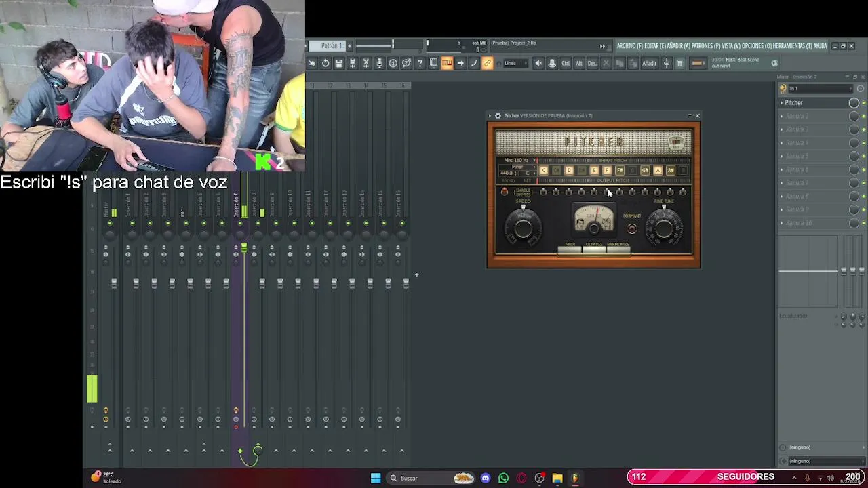Click the cut scissors icon in toolbar
868x488 pixels.
(366, 63)
